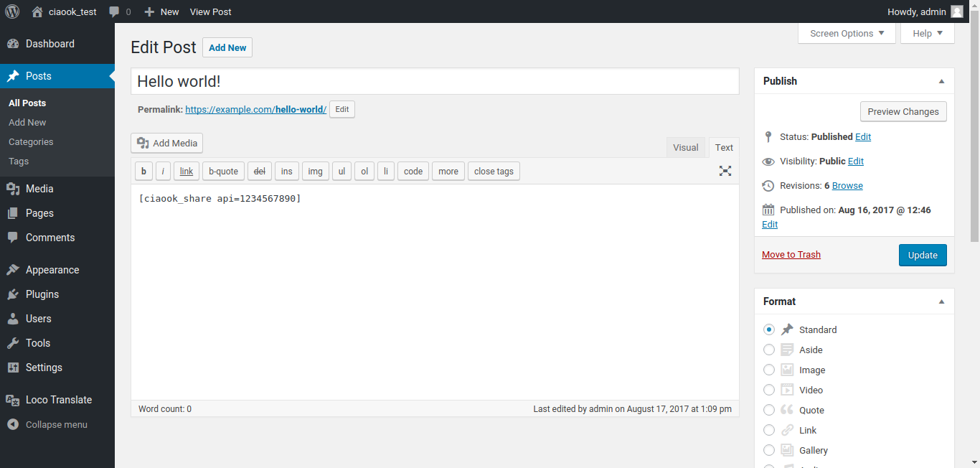Click the Dashboard gauge icon
Screen dimensions: 980x468
13,44
